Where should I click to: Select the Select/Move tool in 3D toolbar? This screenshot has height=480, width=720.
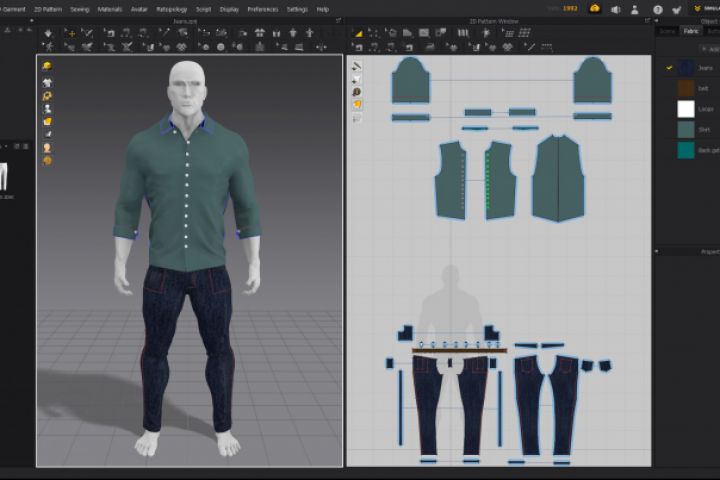click(x=70, y=33)
